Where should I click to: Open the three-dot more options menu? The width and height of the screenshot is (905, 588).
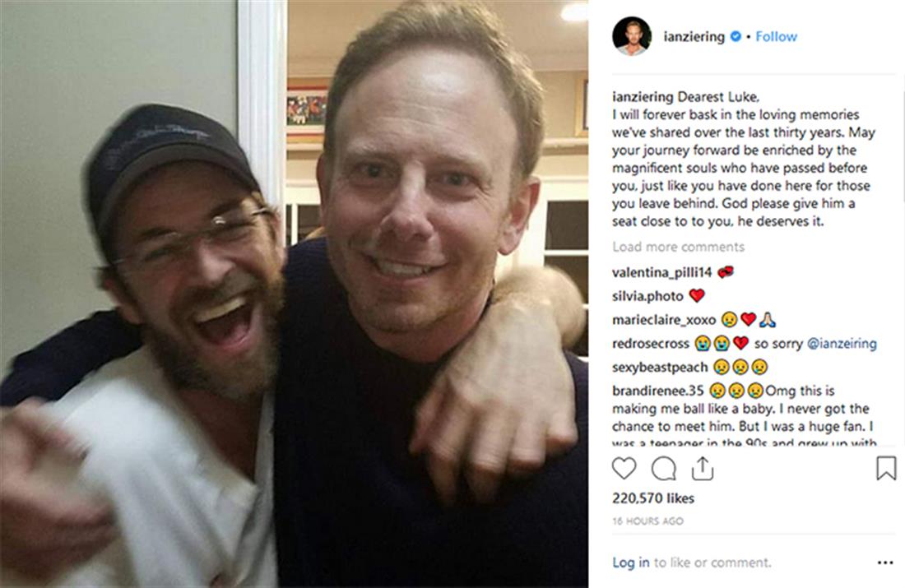pyautogui.click(x=885, y=563)
